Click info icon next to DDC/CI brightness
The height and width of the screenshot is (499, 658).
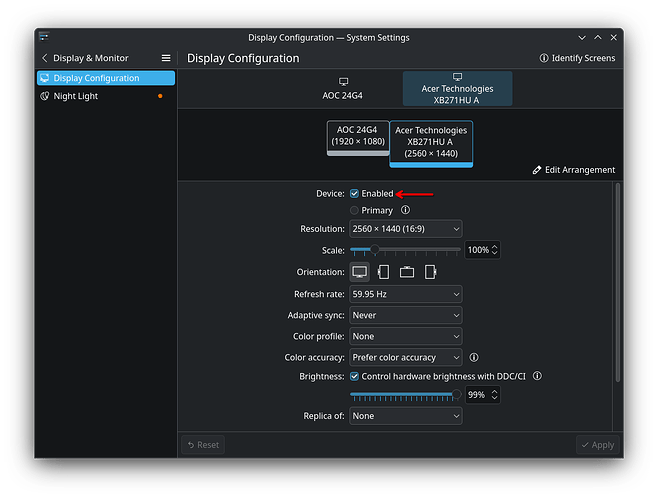tap(537, 376)
